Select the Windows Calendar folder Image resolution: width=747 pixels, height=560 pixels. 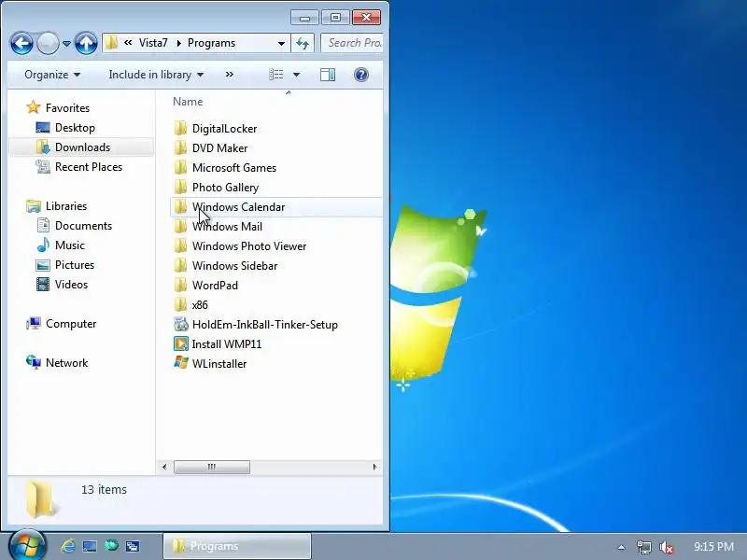(x=276, y=207)
